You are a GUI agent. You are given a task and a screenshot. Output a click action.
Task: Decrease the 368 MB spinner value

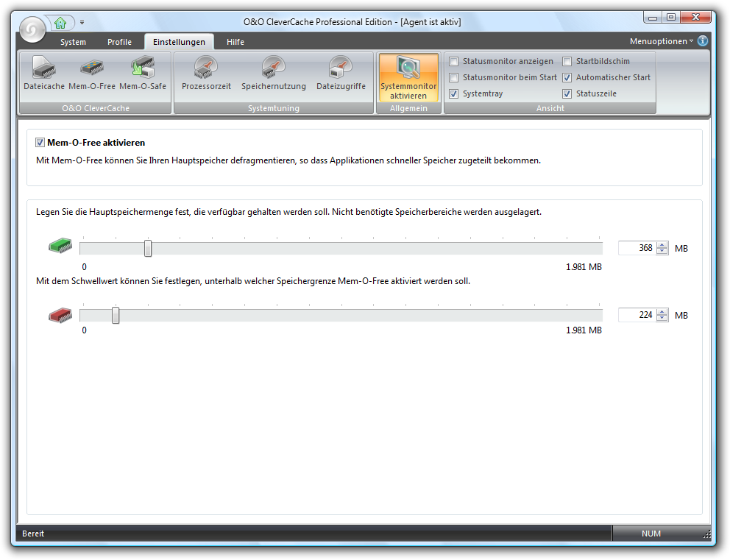pos(662,252)
